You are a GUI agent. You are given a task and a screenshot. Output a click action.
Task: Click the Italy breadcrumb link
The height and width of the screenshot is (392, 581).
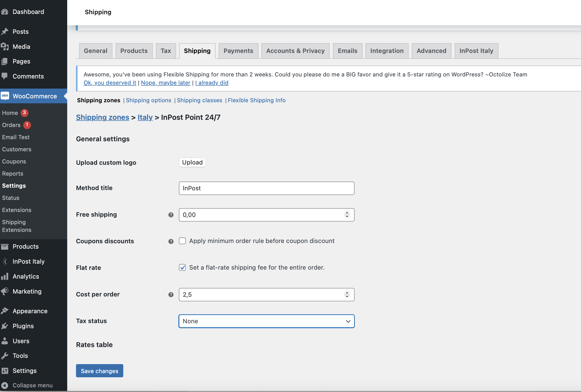click(145, 117)
